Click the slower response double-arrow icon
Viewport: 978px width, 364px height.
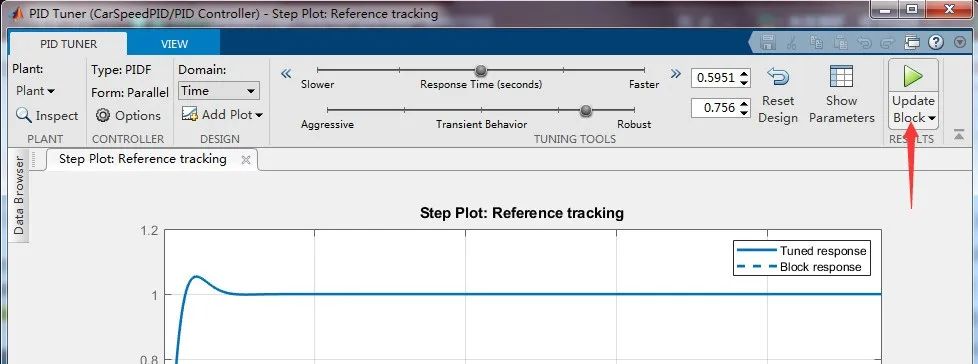point(286,74)
